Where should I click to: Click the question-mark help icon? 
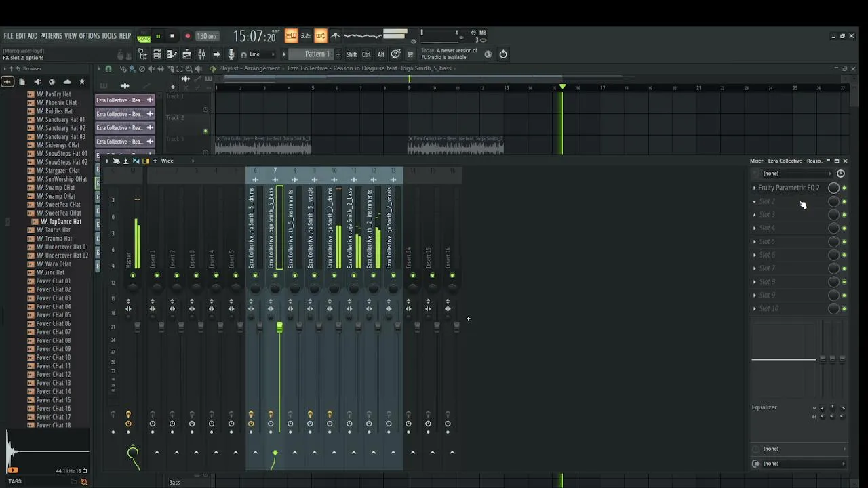point(395,54)
